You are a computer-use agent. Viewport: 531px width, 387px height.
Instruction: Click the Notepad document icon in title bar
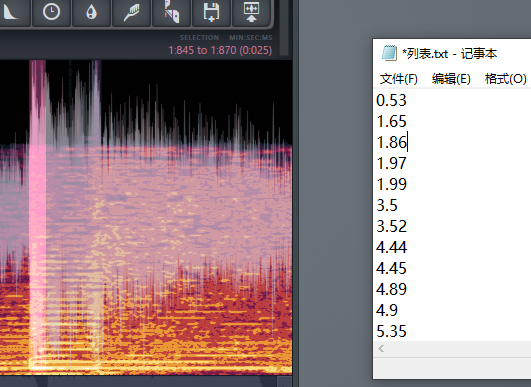point(389,53)
